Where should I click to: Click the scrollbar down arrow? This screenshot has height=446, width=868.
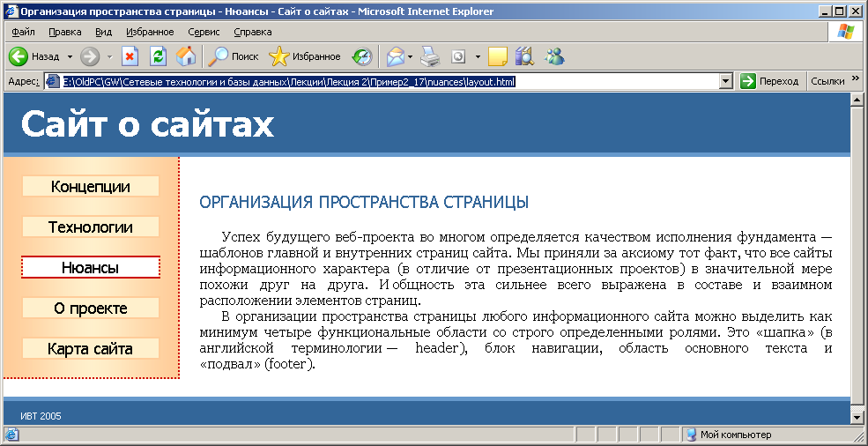(857, 418)
